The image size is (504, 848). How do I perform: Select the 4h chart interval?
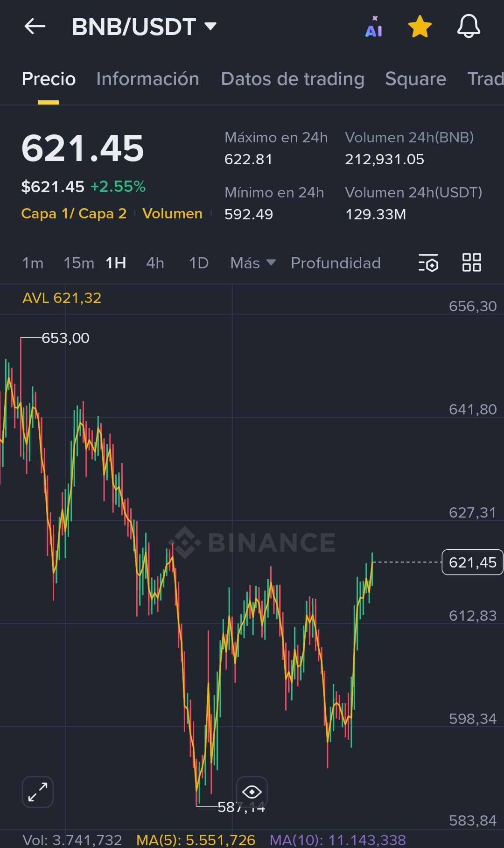point(155,263)
